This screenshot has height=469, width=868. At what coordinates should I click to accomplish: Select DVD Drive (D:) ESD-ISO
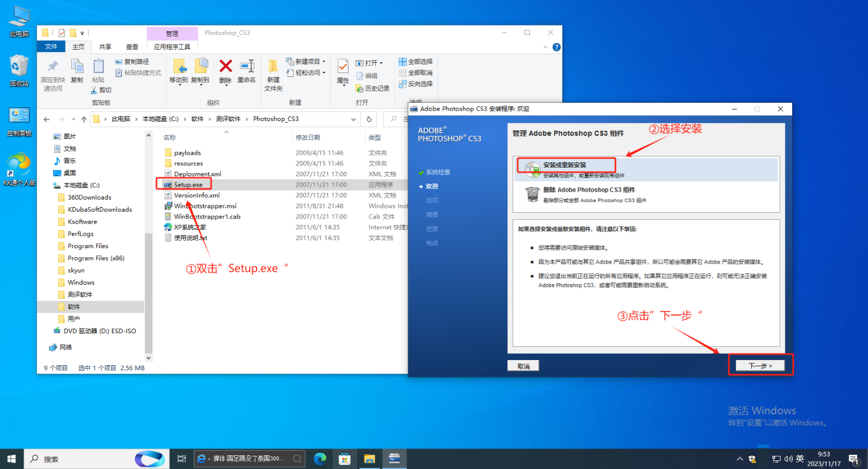click(100, 331)
